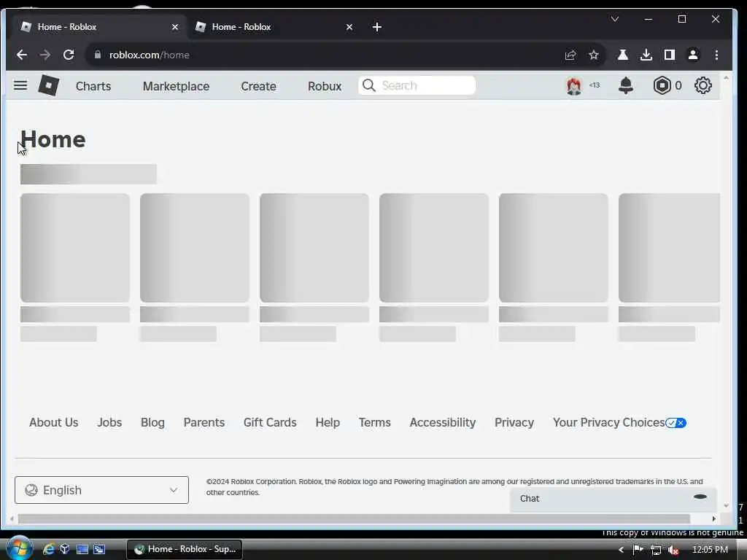Click the volume muted tray icon
Screen dimensions: 747x560
pyautogui.click(x=673, y=550)
